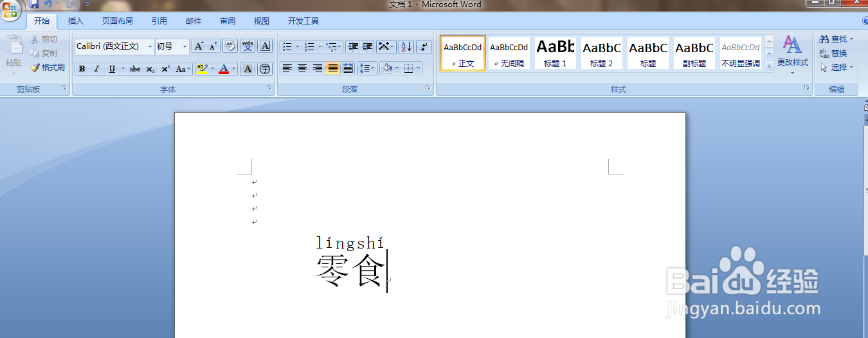Expand the styles gallery (more arrow)
The image size is (868, 338).
tap(769, 65)
